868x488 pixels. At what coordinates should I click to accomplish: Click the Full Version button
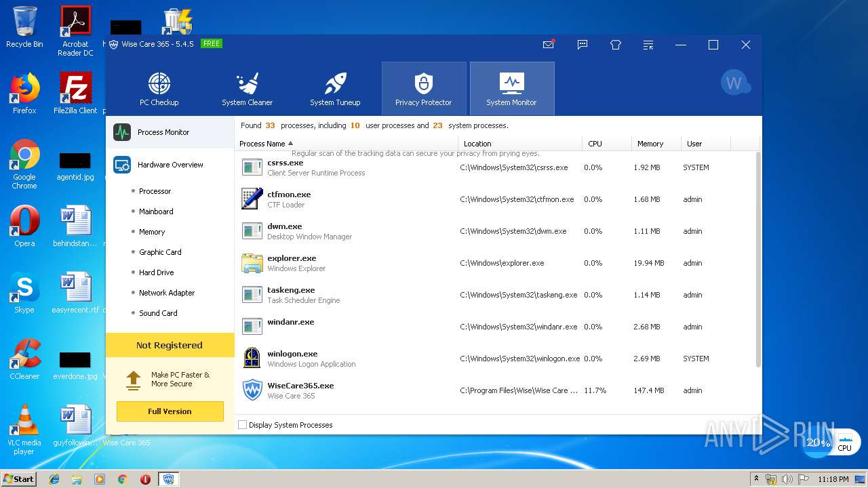click(x=170, y=411)
